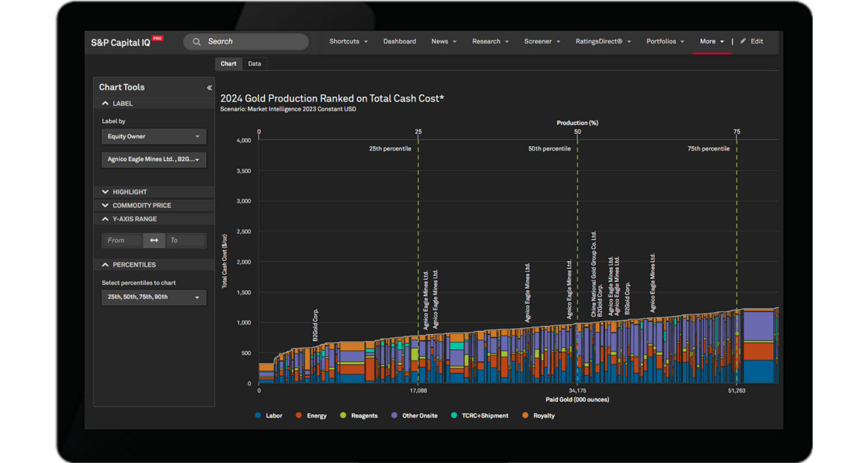Image resolution: width=868 pixels, height=463 pixels.
Task: Click the chart title text
Action: click(332, 98)
